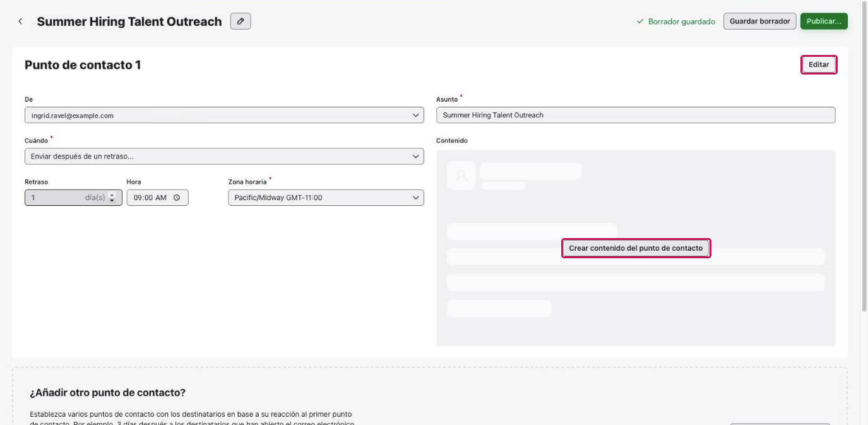The width and height of the screenshot is (868, 425).
Task: Focus the Asunto subject input field
Action: click(636, 115)
